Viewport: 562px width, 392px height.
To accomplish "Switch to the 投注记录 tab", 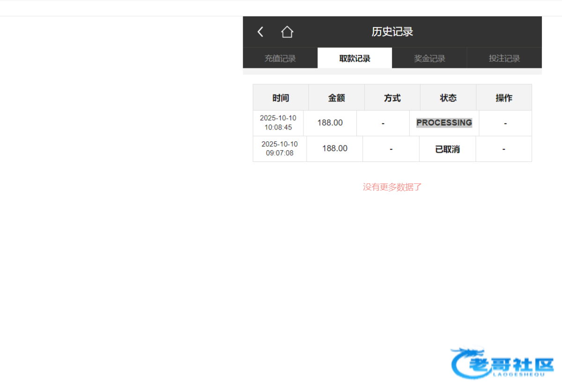I will [504, 58].
